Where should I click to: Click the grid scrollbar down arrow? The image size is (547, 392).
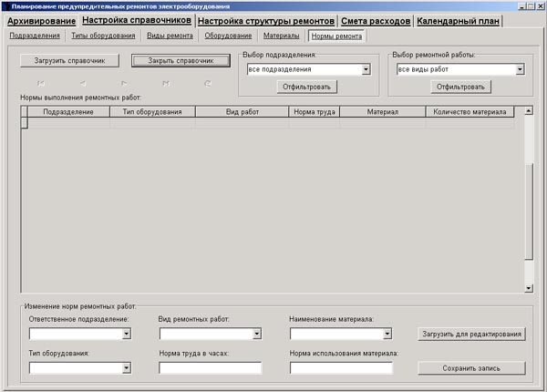(x=529, y=288)
